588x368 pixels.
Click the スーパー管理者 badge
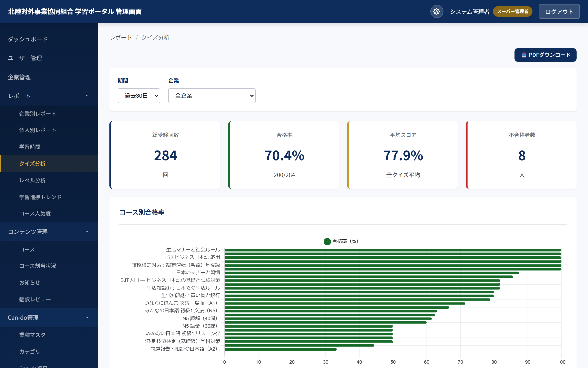[512, 11]
